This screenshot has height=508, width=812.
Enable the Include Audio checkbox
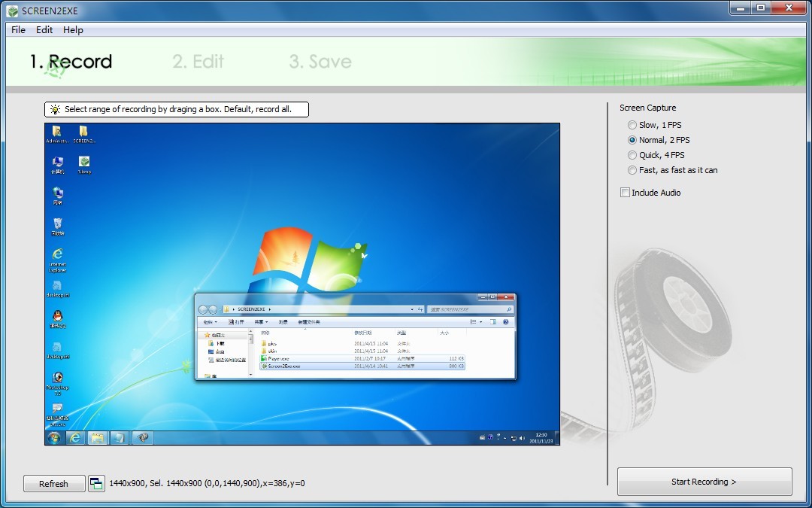(625, 193)
